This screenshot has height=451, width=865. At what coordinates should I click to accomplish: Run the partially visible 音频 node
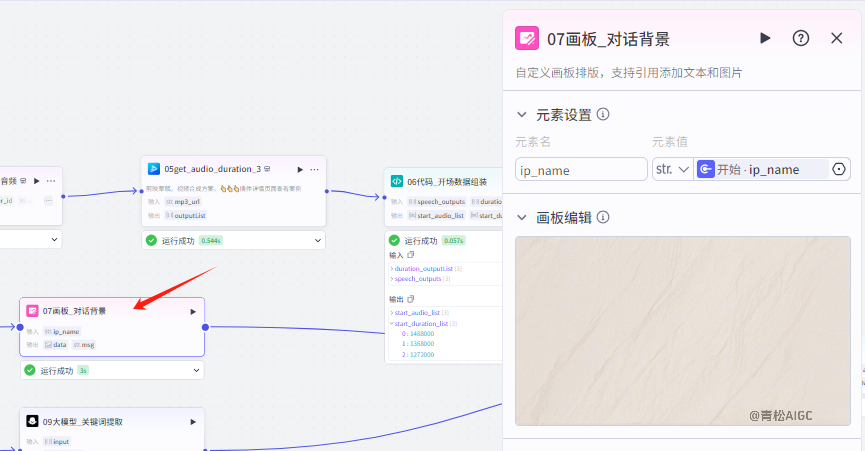(36, 181)
